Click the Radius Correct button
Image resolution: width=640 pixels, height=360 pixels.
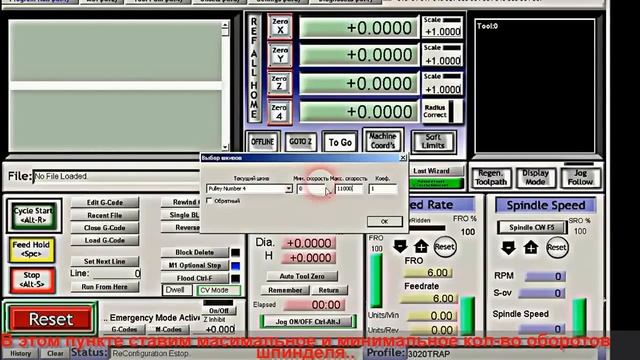click(x=442, y=111)
